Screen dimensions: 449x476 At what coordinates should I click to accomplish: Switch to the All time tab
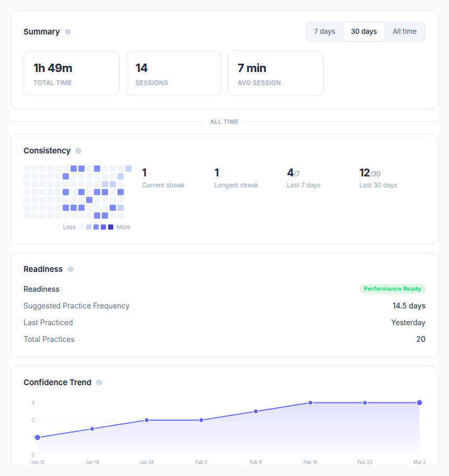tap(405, 31)
